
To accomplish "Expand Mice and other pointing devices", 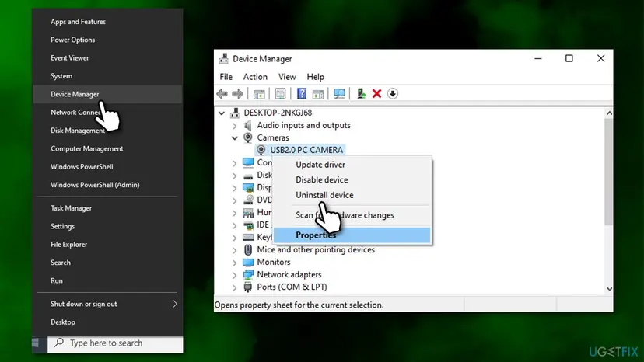I will 235,250.
